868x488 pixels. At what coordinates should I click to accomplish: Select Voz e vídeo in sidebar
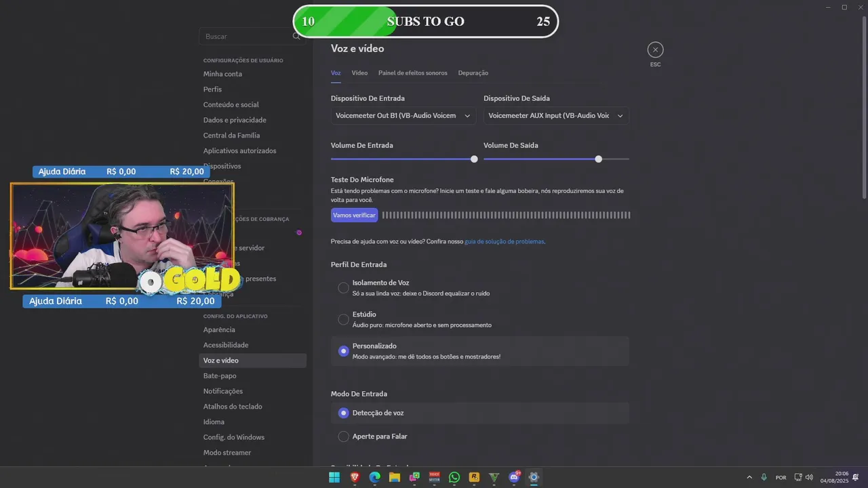pyautogui.click(x=252, y=361)
